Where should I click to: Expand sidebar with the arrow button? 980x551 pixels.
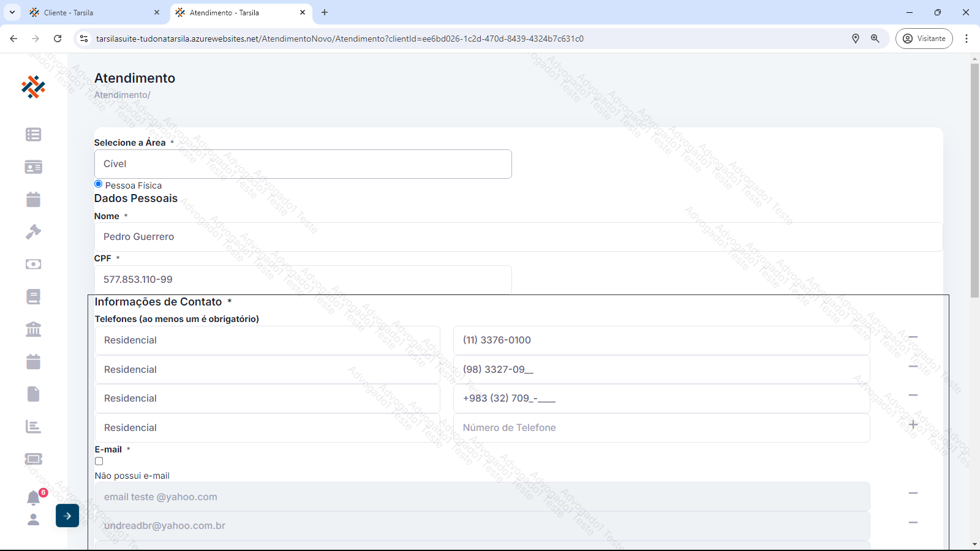tap(67, 515)
